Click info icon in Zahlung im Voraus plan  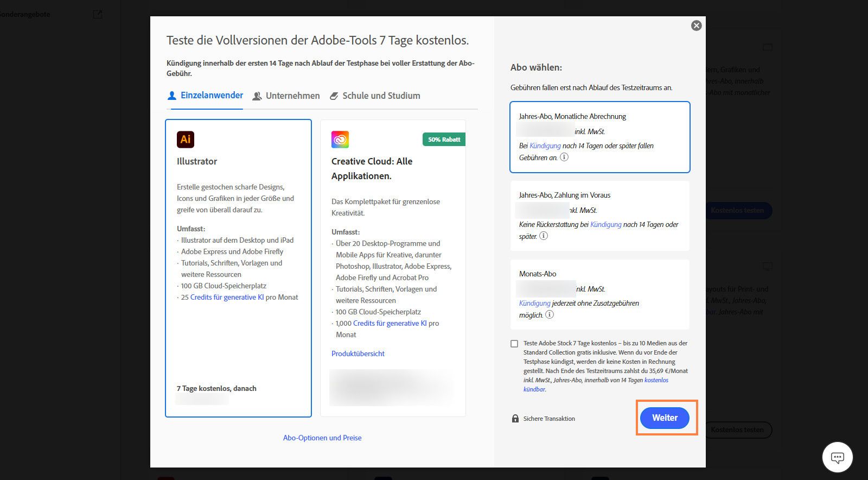[544, 236]
